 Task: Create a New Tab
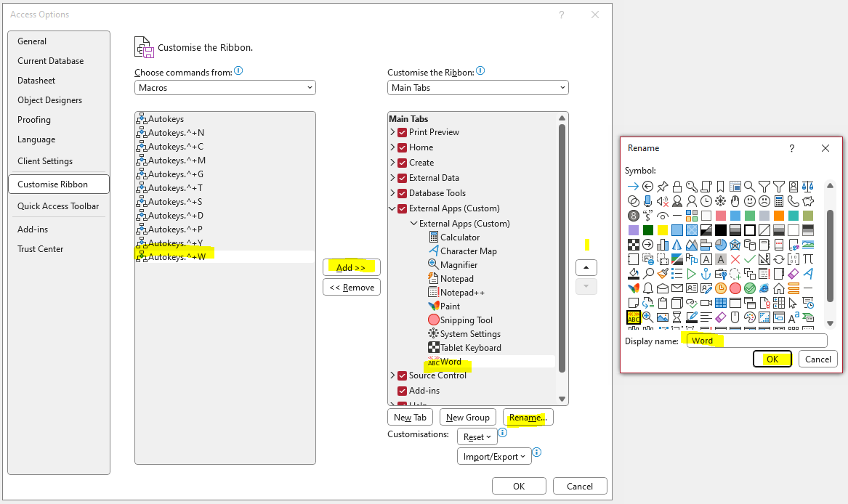[410, 417]
